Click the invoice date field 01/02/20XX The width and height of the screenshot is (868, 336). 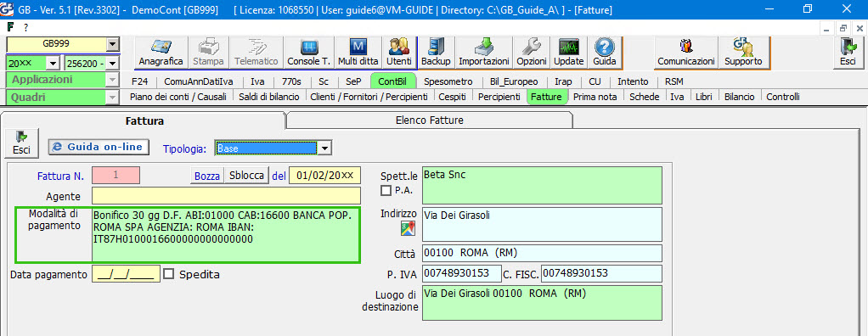(x=325, y=176)
